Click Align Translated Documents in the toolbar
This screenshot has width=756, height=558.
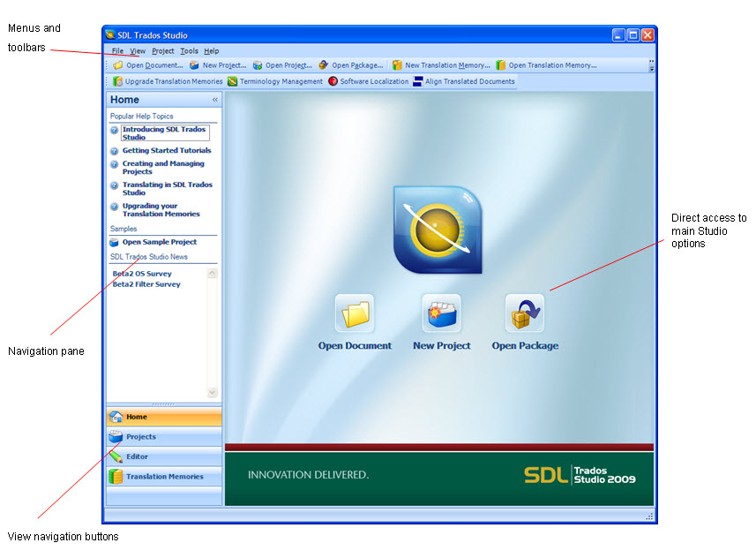(x=464, y=81)
